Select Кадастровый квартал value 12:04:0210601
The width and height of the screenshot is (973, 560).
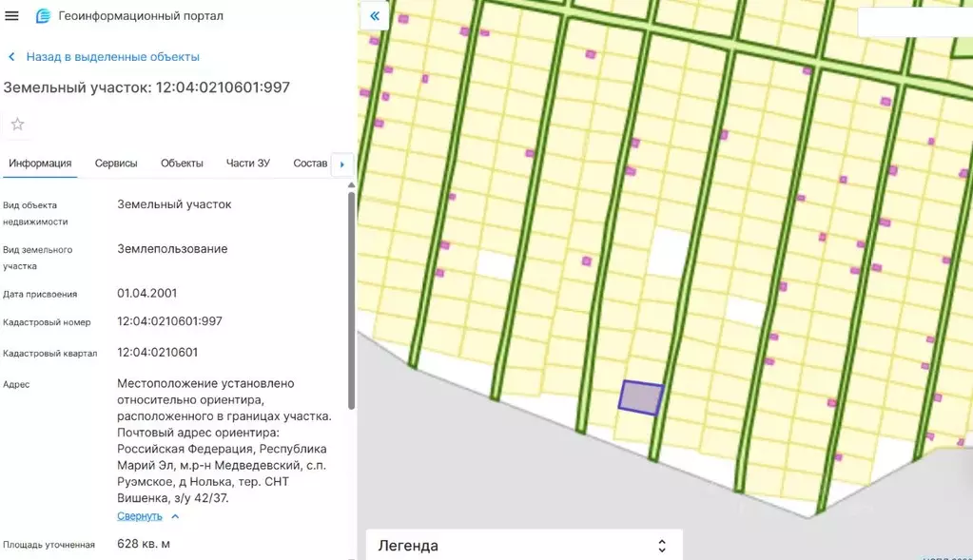pos(158,352)
